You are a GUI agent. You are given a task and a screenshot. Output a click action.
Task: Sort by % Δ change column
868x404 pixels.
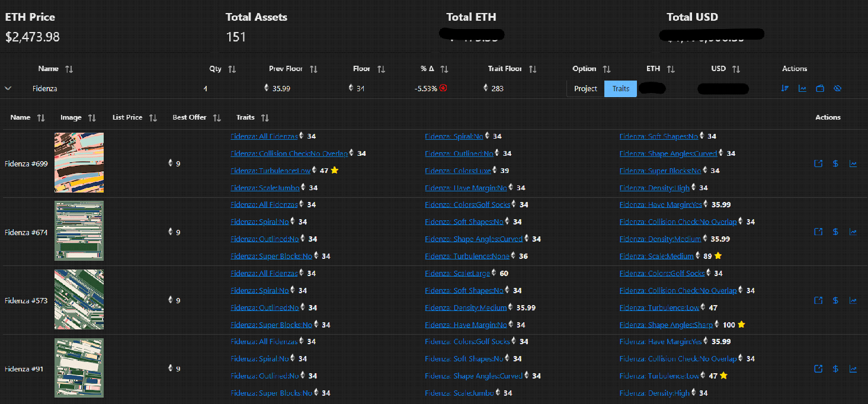[x=444, y=69]
